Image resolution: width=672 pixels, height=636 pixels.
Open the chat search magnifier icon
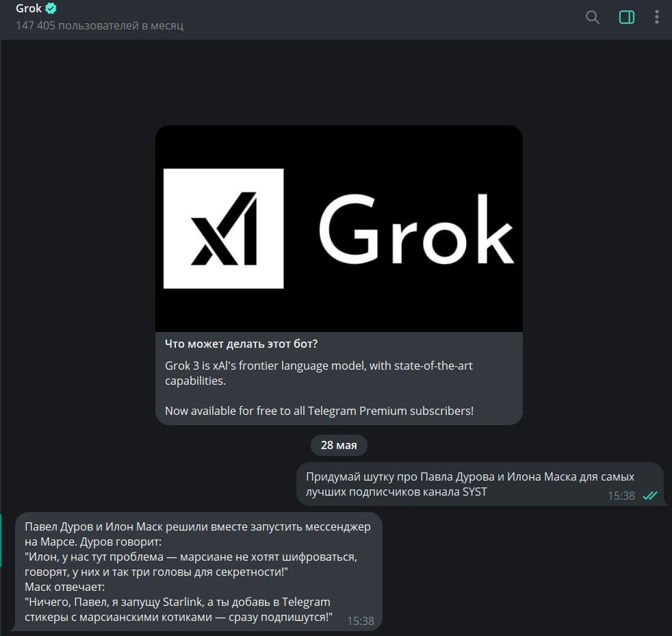pos(593,18)
